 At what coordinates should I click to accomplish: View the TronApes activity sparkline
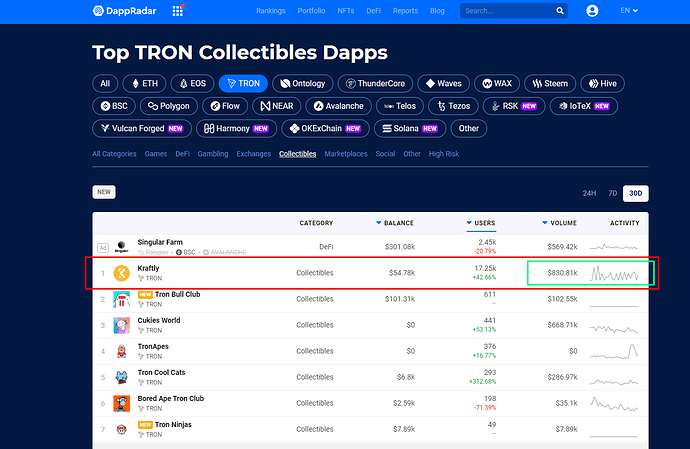[x=614, y=351]
